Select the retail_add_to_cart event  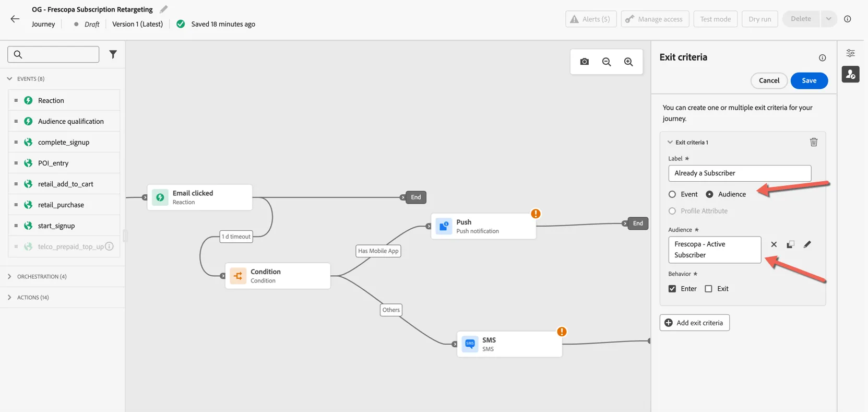point(64,184)
